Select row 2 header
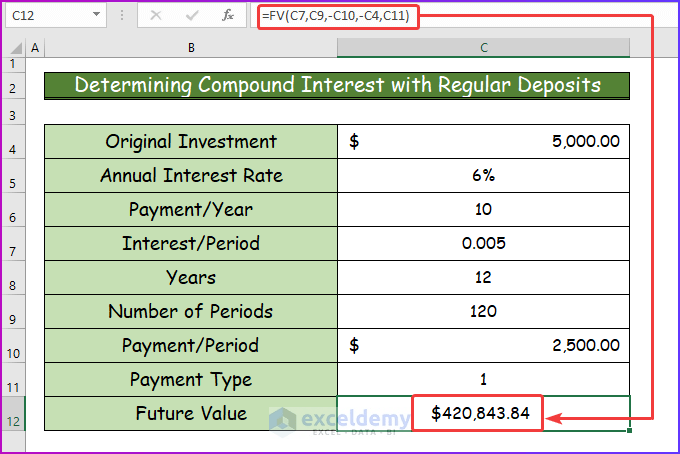This screenshot has width=680, height=454. 13,88
